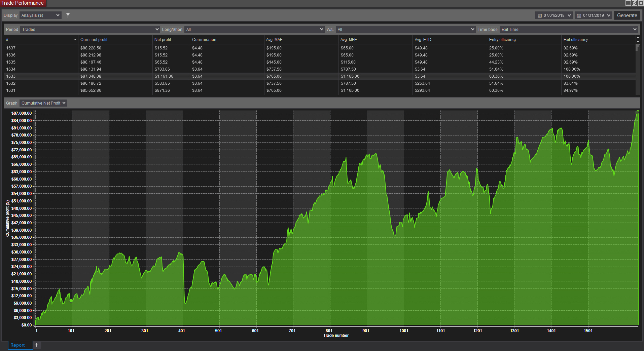Click the green data point marker on chart
Image resolution: width=644 pixels, height=351 pixels.
click(x=71, y=301)
